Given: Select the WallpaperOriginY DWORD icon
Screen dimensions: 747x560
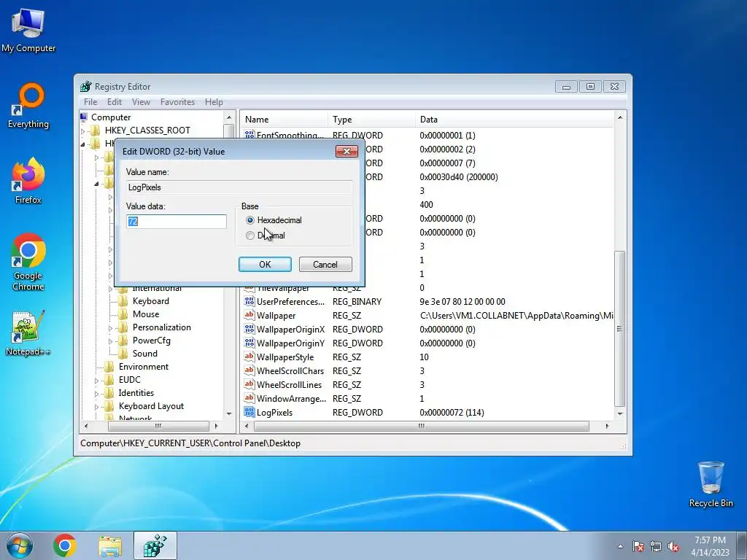Looking at the screenshot, I should pyautogui.click(x=249, y=343).
